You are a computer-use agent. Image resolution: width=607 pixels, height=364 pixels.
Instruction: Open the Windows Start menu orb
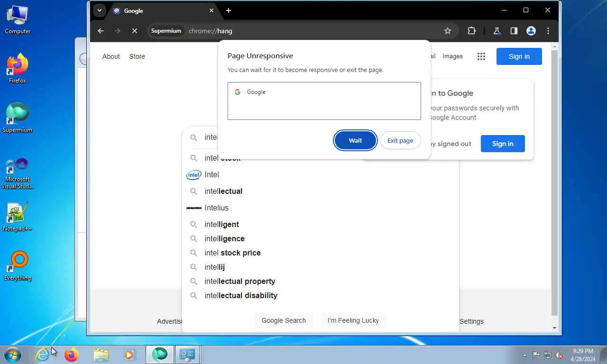tap(13, 355)
